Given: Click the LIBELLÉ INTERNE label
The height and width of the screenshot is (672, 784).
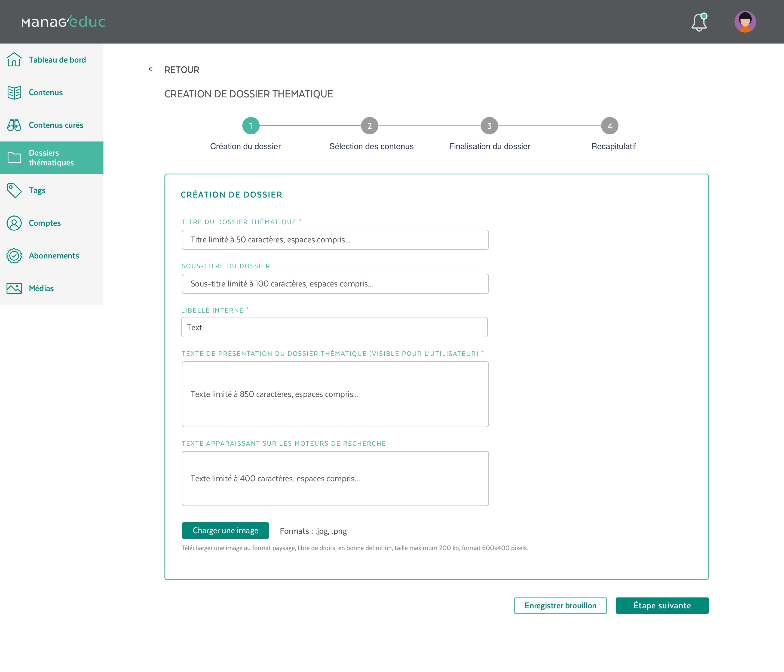Looking at the screenshot, I should coord(215,310).
